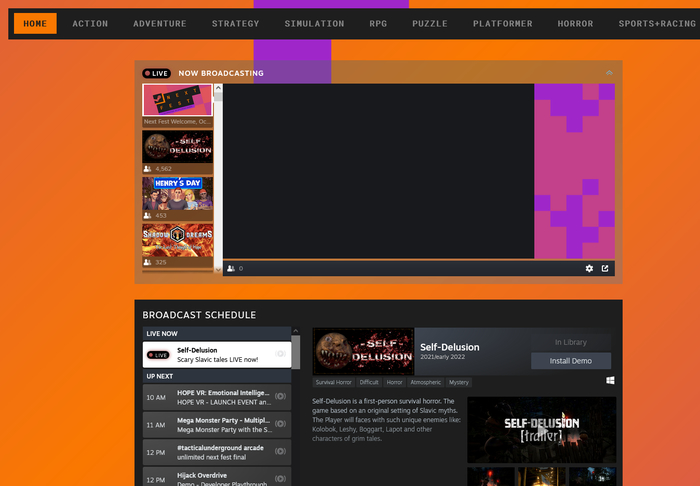Collapse the Now Broadcasting panel
Viewport: 700px width, 486px height.
(609, 73)
